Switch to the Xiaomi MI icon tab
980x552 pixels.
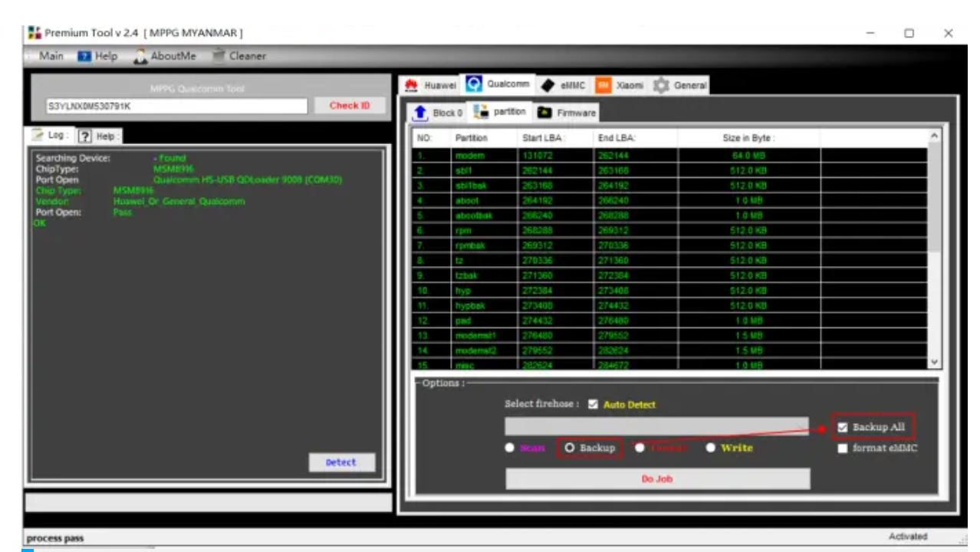point(604,85)
